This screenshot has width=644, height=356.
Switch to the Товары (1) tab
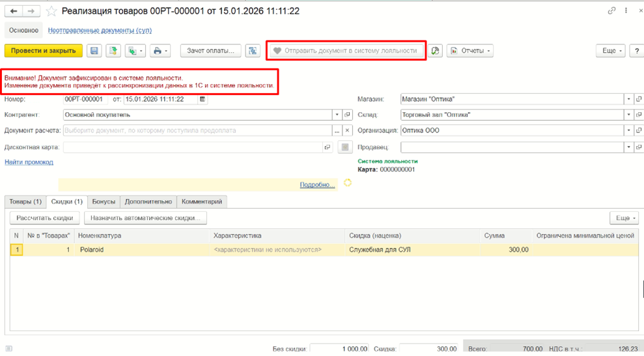25,201
